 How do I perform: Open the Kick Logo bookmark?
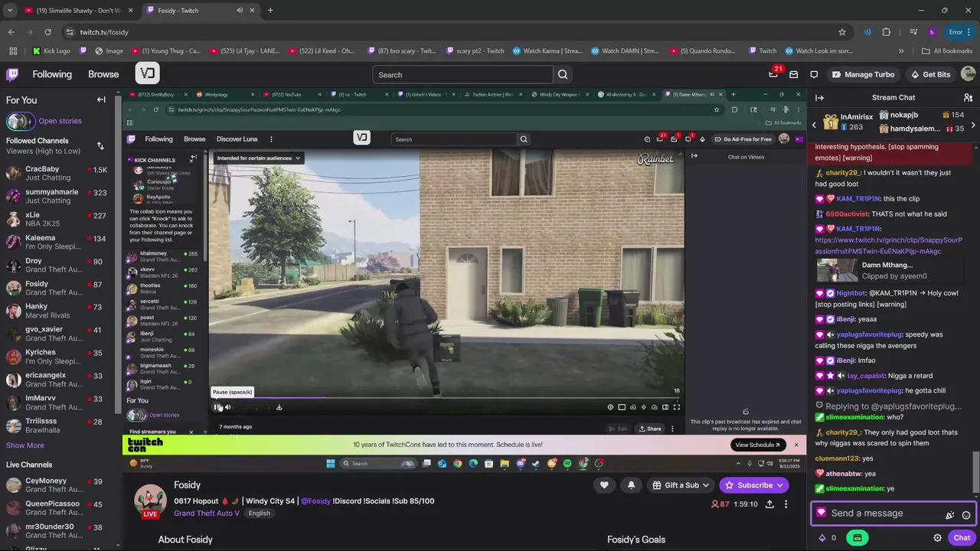[51, 51]
